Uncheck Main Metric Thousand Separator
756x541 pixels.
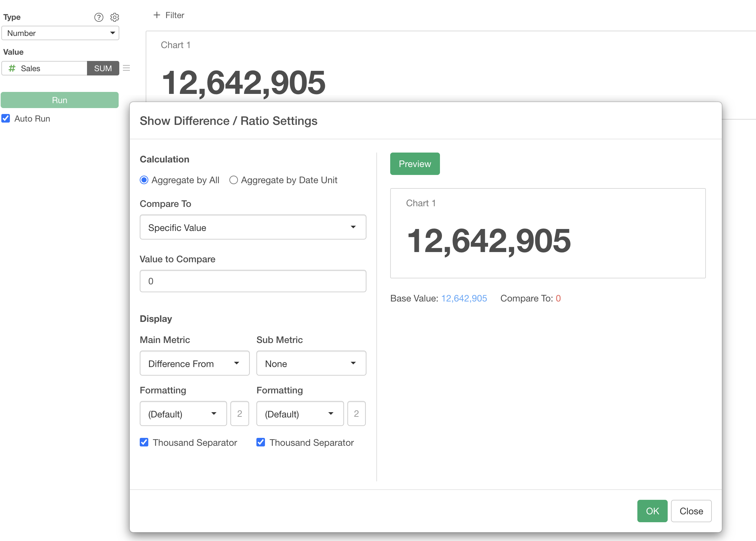tap(144, 442)
